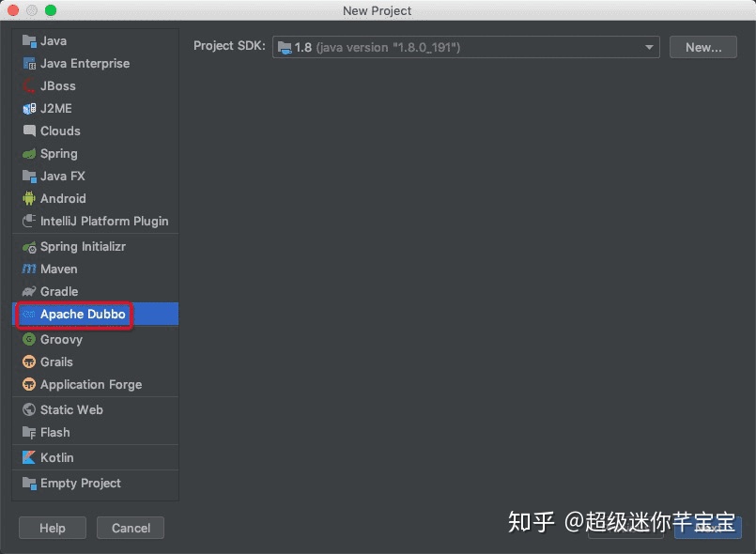Select "Application Forge" label

click(91, 385)
